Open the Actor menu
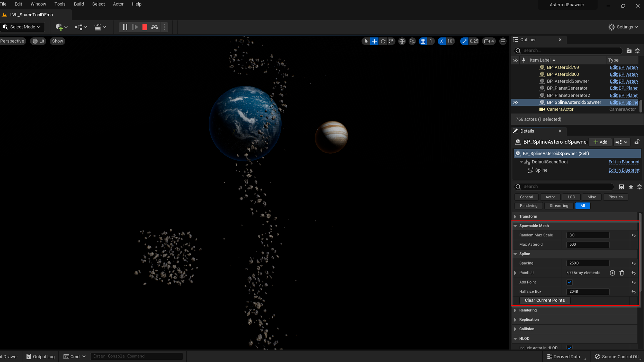 pos(118,4)
